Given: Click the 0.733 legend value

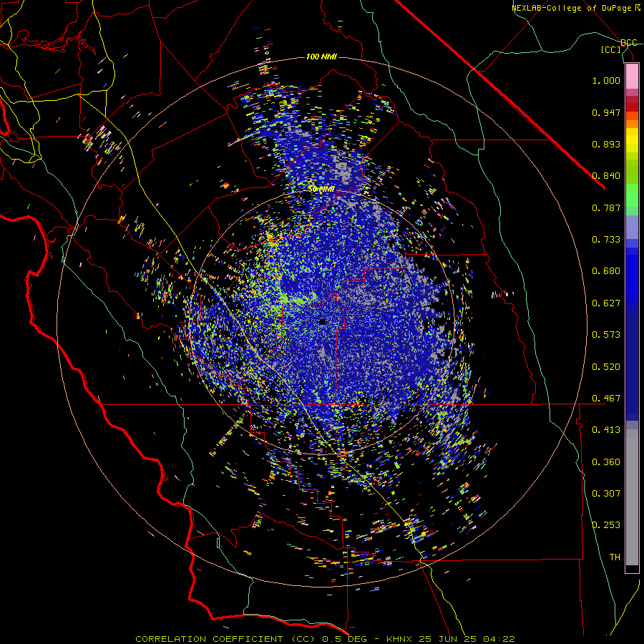Looking at the screenshot, I should pos(606,240).
